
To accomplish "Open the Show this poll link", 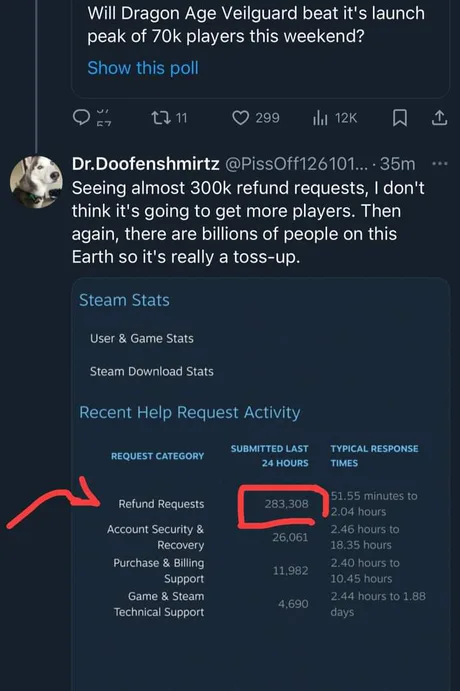I will pyautogui.click(x=143, y=68).
